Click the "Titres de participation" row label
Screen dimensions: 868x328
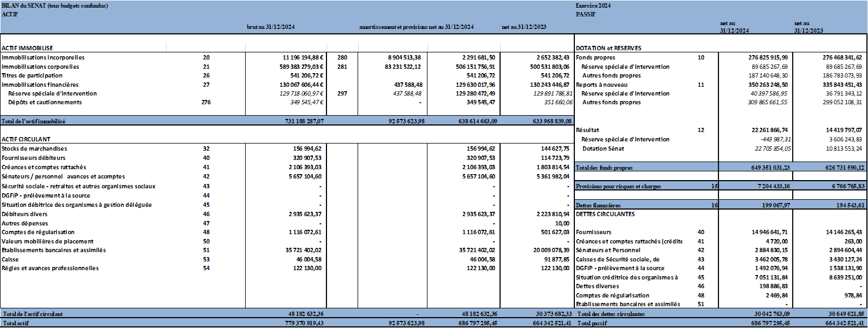point(32,75)
